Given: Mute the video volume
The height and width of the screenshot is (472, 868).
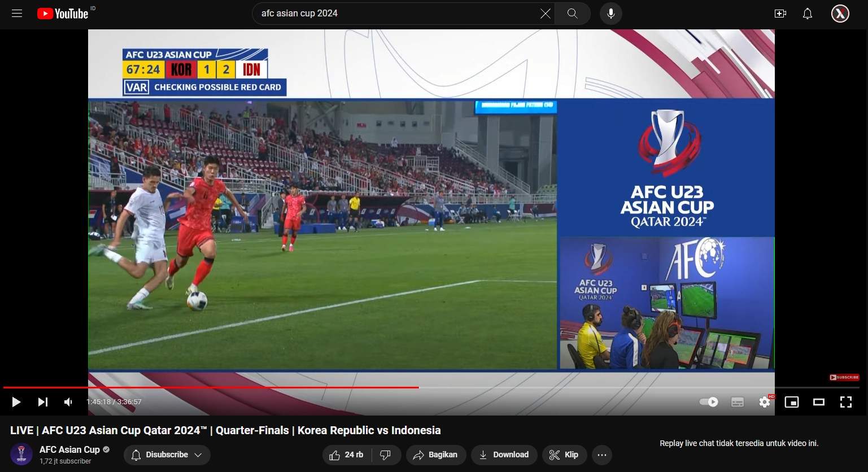Looking at the screenshot, I should click(68, 402).
